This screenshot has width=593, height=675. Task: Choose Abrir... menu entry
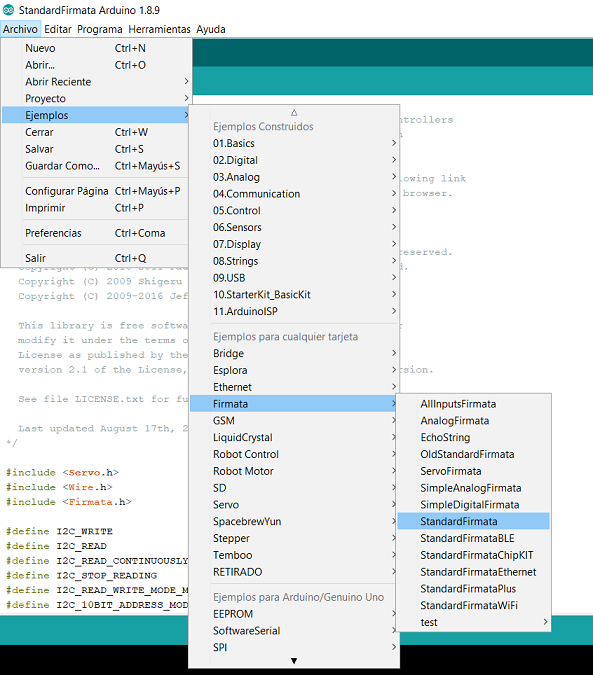point(96,65)
